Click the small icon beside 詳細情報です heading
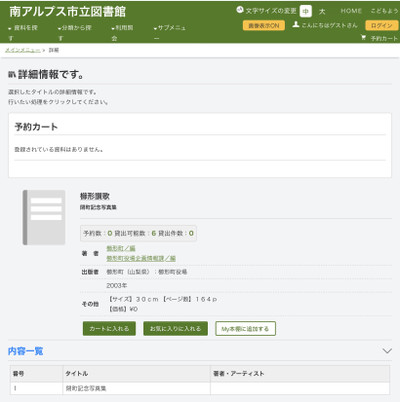 pos(12,75)
